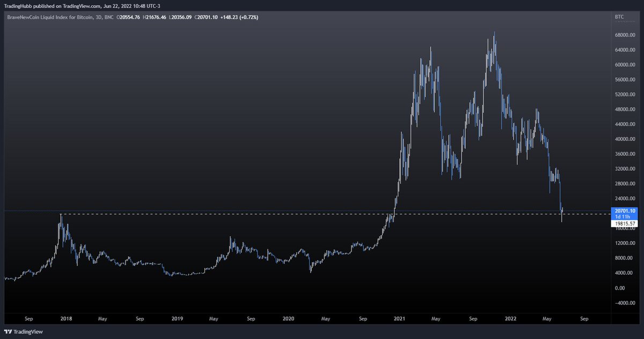The height and width of the screenshot is (339, 644).
Task: Select the horizontal line price label 19815.57
Action: (624, 223)
